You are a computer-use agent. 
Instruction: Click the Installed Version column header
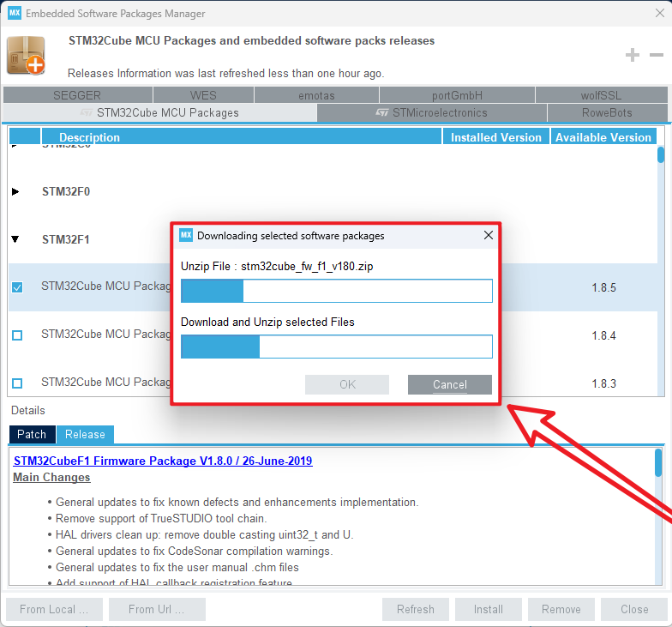(495, 137)
